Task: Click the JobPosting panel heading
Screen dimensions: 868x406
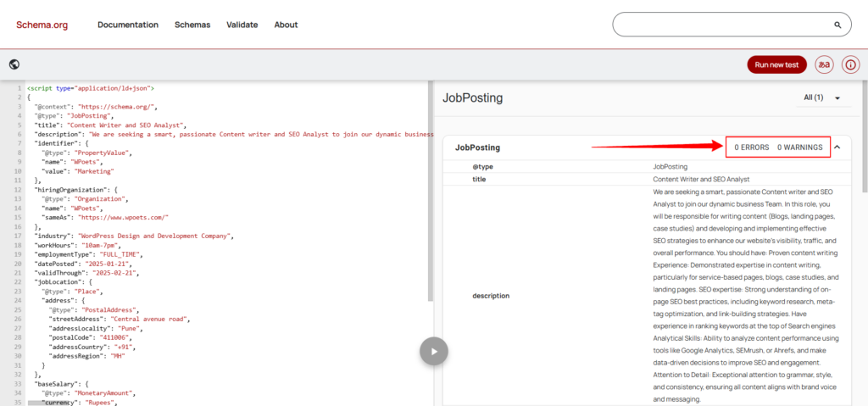Action: (x=473, y=98)
